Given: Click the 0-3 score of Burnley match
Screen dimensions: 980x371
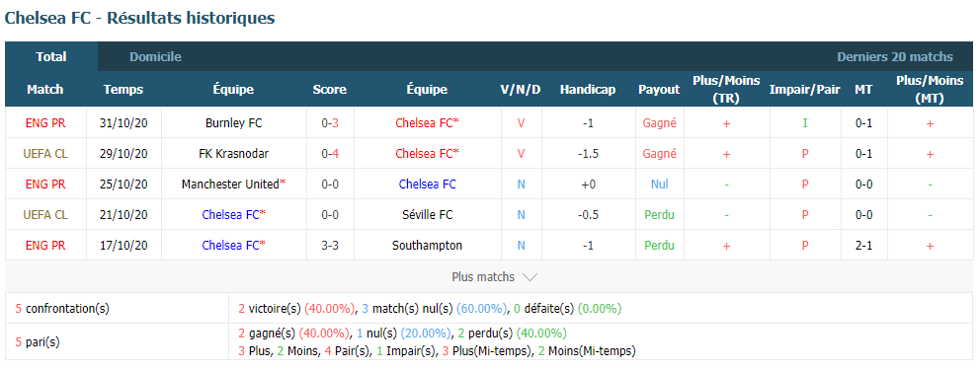Looking at the screenshot, I should (x=330, y=123).
